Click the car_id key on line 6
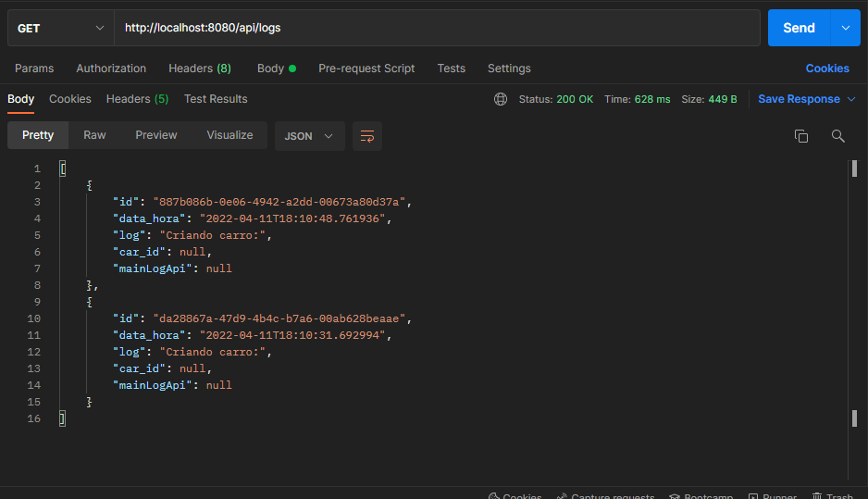Screen dimensions: 868x499 (x=140, y=252)
